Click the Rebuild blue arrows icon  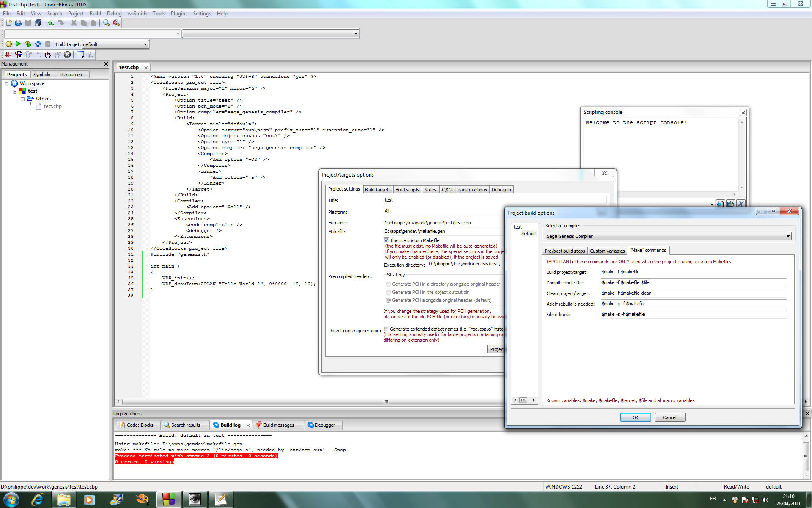coord(38,44)
